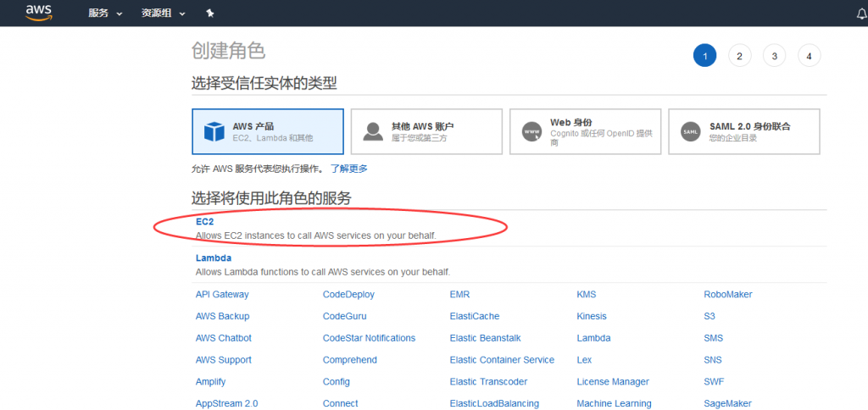Click the Lambda functions description text
Viewport: 868px width, 410px height.
(x=323, y=272)
